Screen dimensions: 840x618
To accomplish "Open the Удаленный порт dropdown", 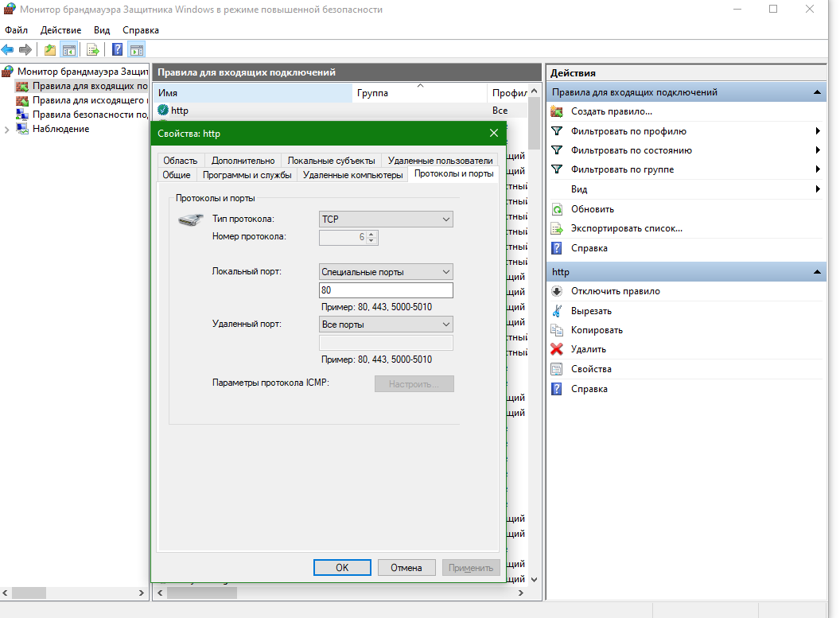I will pyautogui.click(x=386, y=324).
